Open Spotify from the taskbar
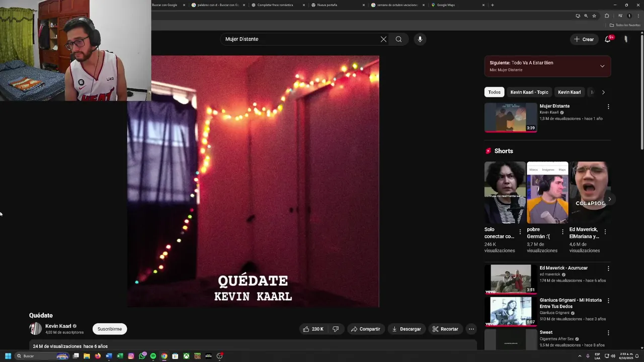This screenshot has height=362, width=644. pos(153,356)
